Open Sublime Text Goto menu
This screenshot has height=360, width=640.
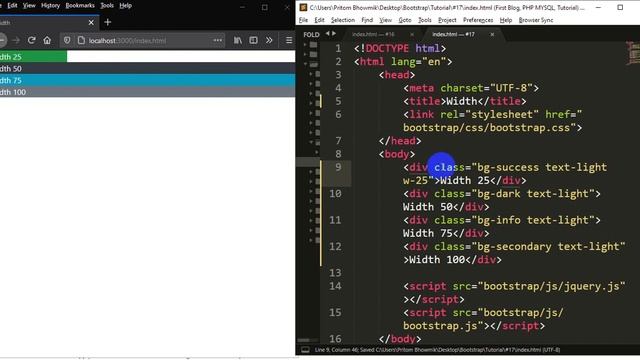point(404,20)
